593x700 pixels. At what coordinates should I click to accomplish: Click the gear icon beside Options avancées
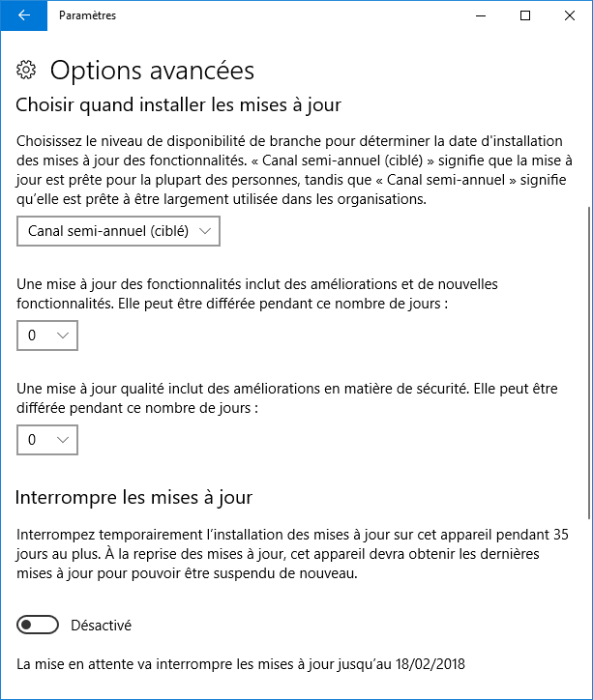click(26, 70)
